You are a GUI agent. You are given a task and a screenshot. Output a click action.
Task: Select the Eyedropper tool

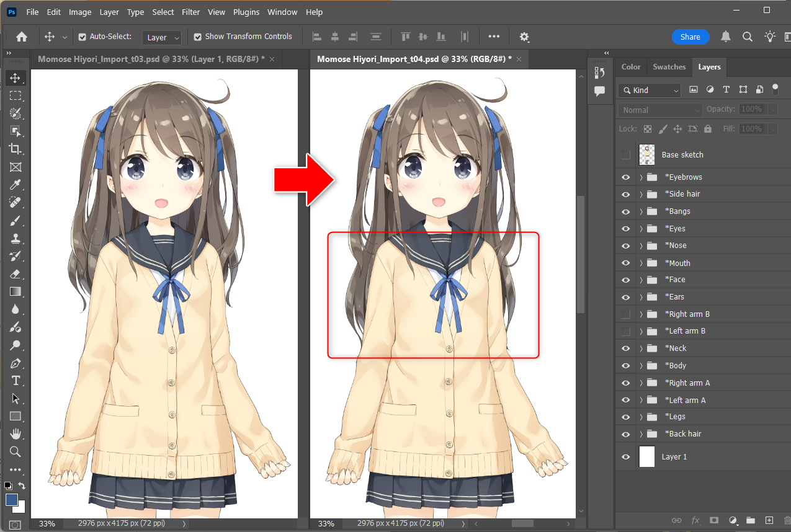[x=15, y=185]
